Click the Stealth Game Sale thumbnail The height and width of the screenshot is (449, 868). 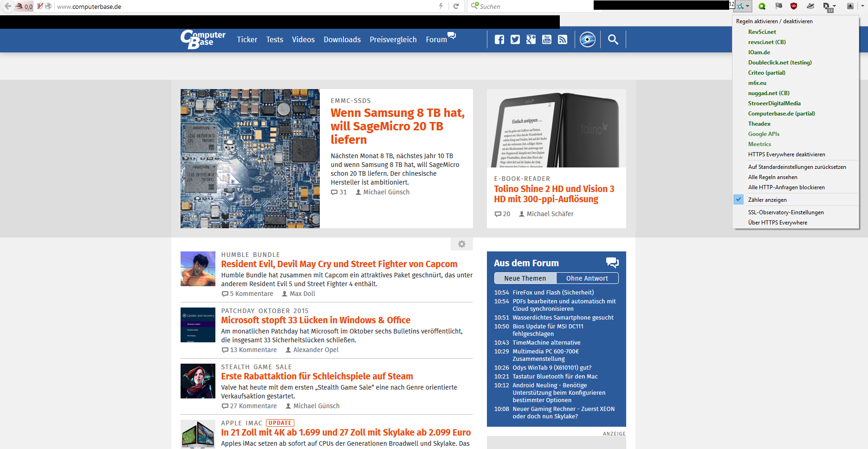(198, 381)
